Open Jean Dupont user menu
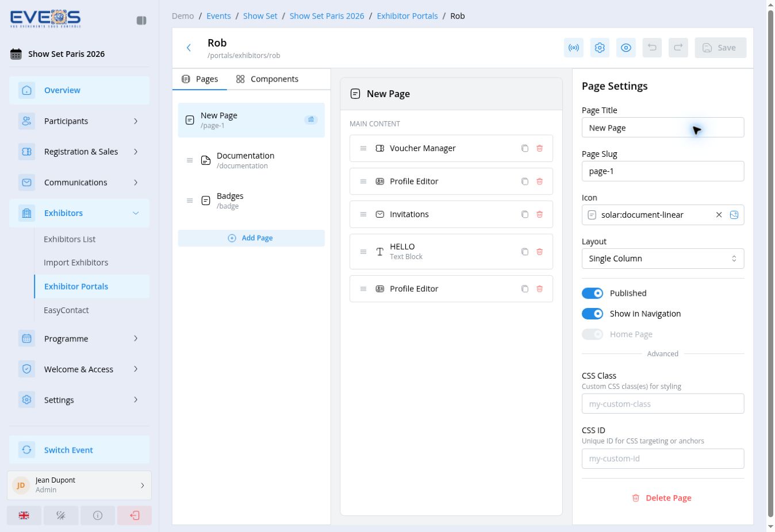The image size is (775, 532). coord(79,485)
